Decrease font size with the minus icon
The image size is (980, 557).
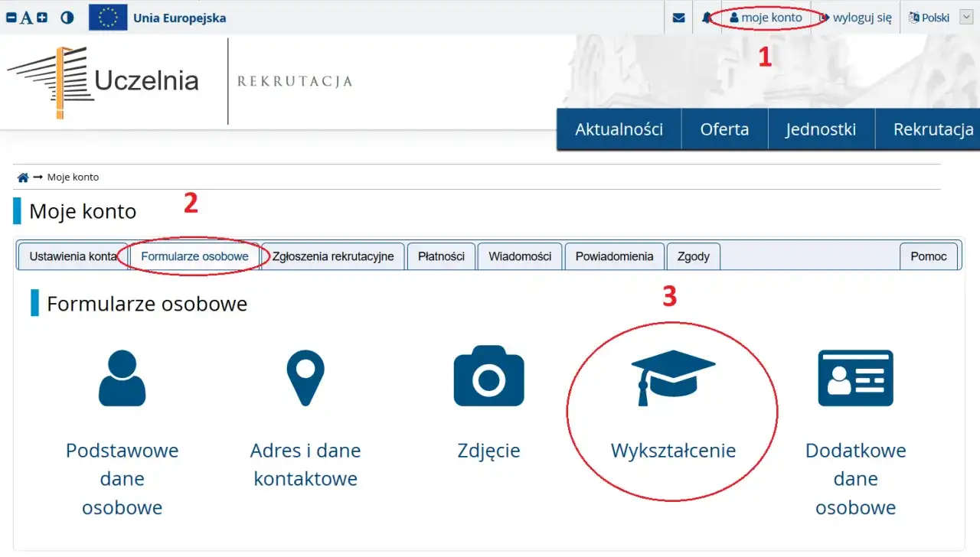11,17
